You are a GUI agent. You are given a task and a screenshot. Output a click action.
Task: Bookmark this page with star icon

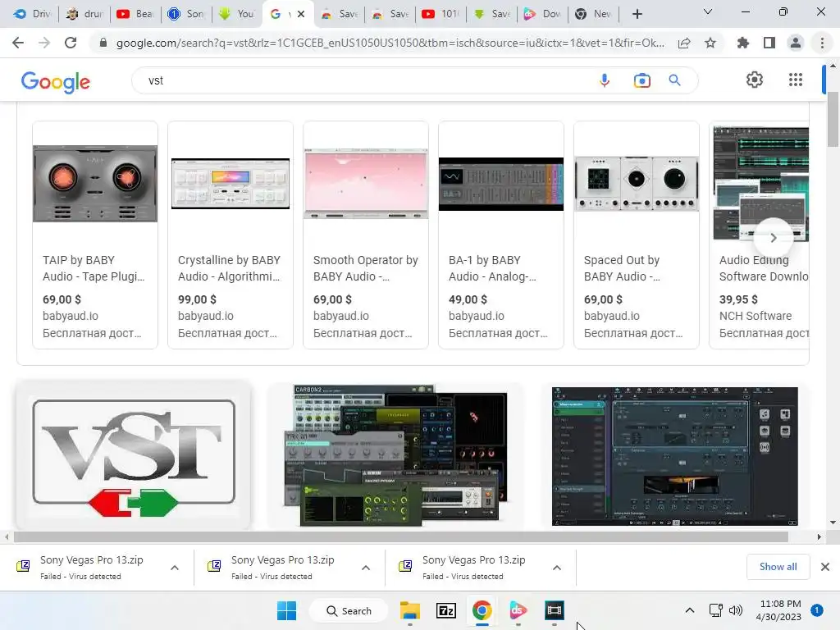(x=710, y=43)
